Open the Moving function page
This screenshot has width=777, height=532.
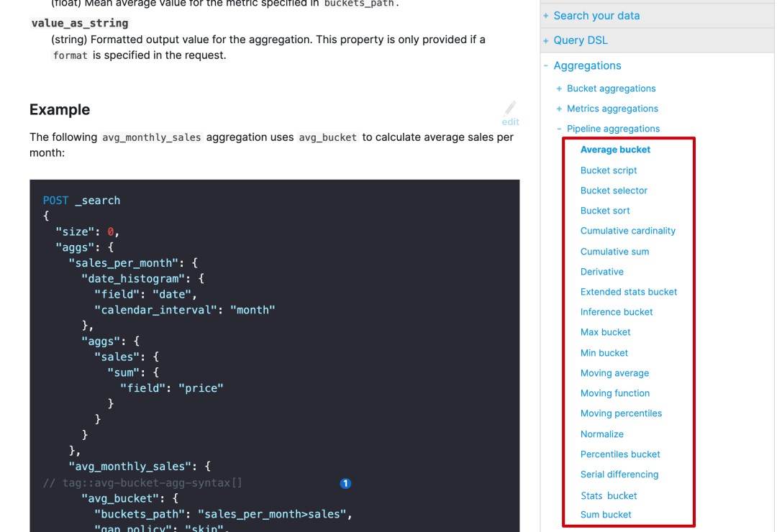tap(614, 393)
